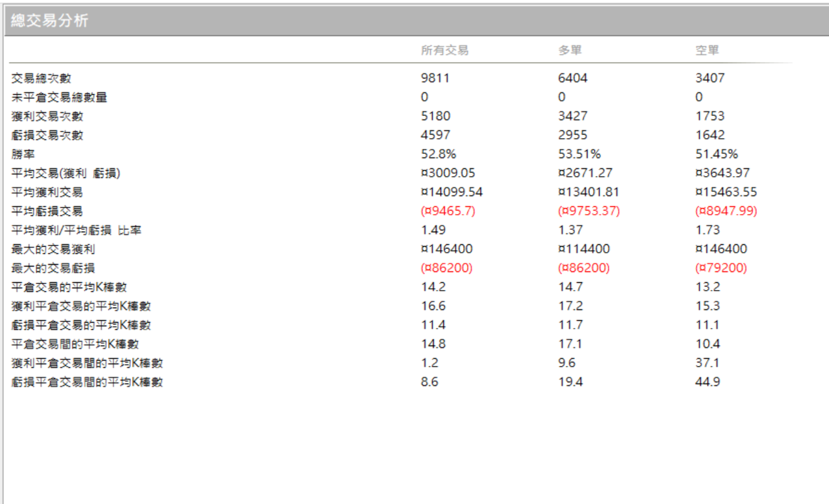Click the 1.49 ratio value

point(433,230)
